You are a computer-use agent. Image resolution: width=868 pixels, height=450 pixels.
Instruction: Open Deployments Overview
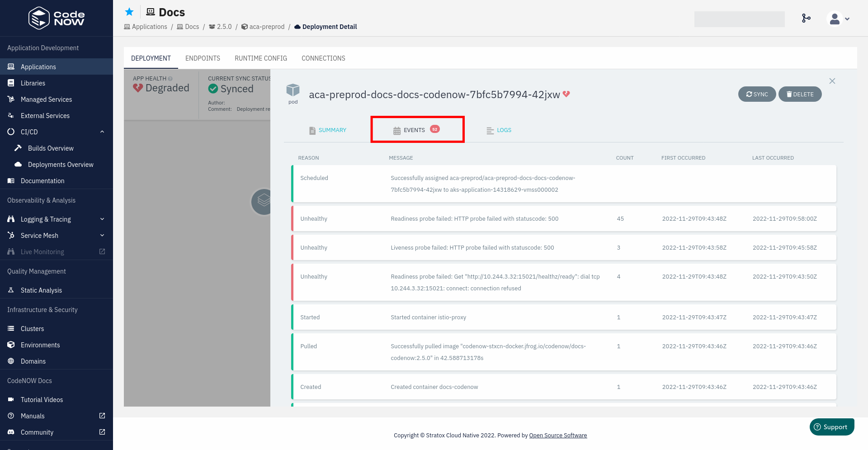click(61, 164)
